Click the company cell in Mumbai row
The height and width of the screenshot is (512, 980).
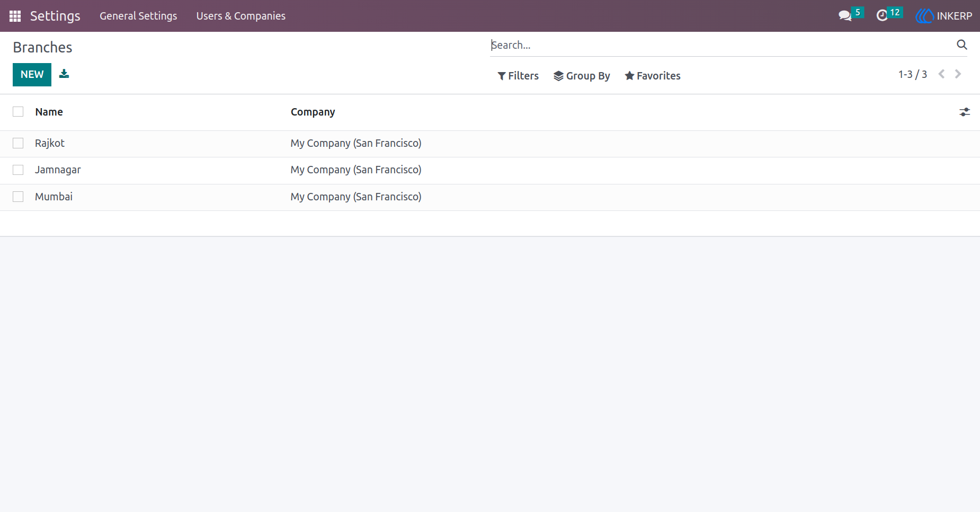click(356, 197)
